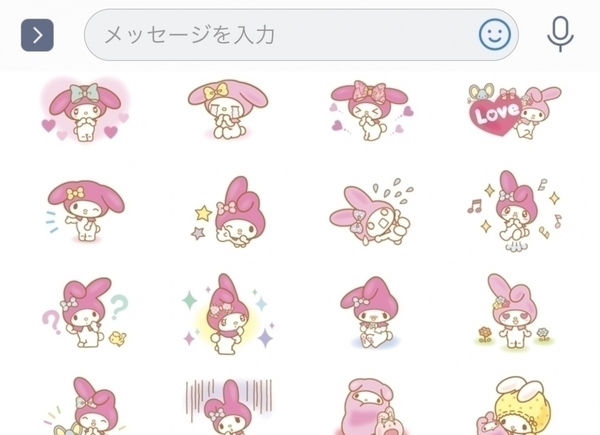Select the fallen My Melody with sweat drops

(371, 212)
